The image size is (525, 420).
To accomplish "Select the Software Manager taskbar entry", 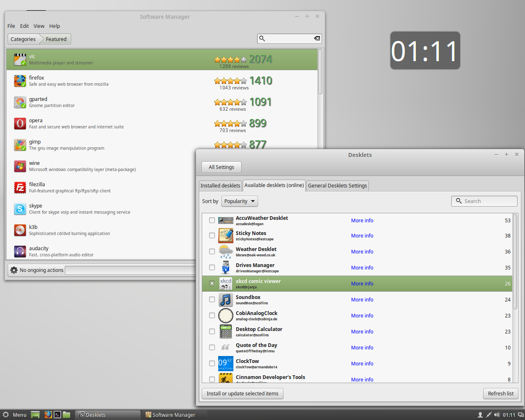I will 174,415.
